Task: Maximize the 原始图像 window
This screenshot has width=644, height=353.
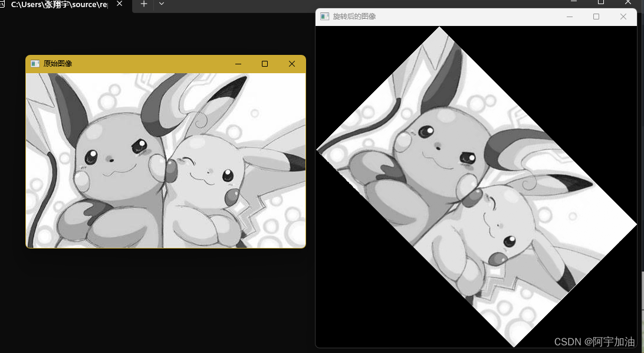Action: coord(265,64)
